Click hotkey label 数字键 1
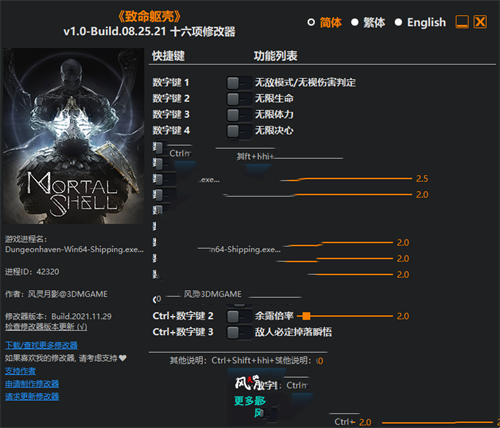Screen dimensions: 500x428 point(171,83)
